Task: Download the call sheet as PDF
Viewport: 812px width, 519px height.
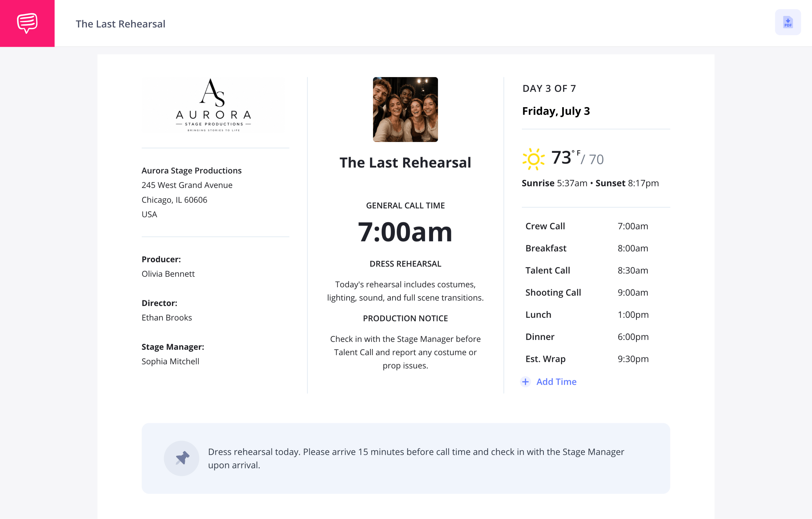Action: point(788,22)
